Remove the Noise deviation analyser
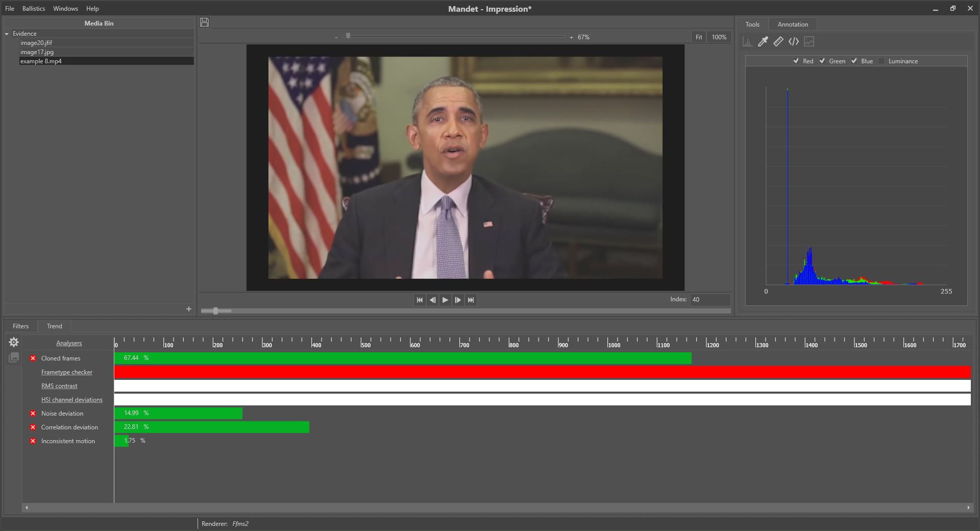The image size is (980, 531). [33, 414]
